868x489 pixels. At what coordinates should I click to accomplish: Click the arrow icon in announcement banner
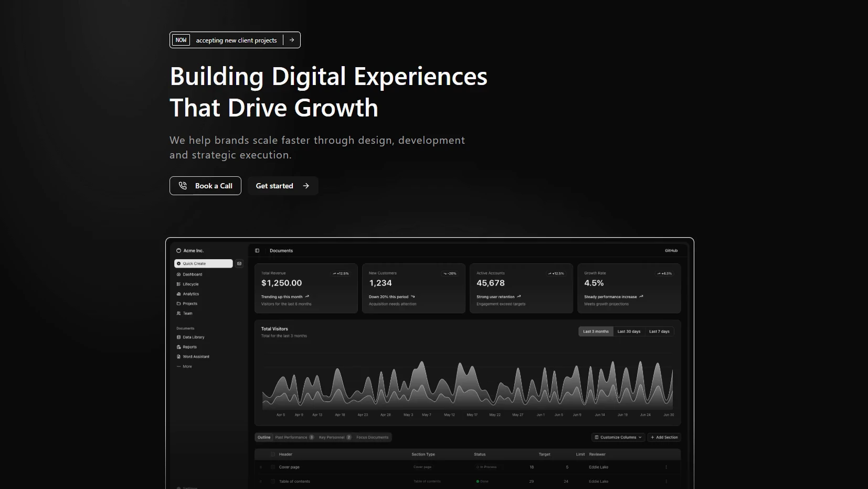292,40
